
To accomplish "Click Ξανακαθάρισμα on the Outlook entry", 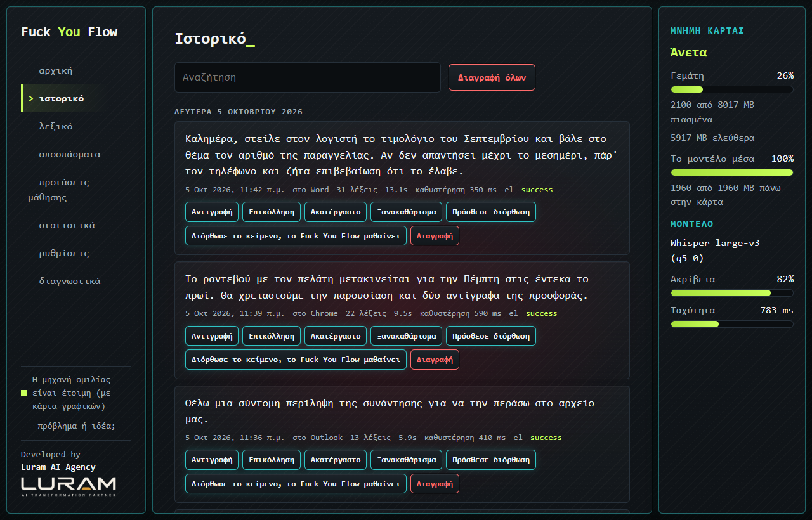I will pos(407,460).
